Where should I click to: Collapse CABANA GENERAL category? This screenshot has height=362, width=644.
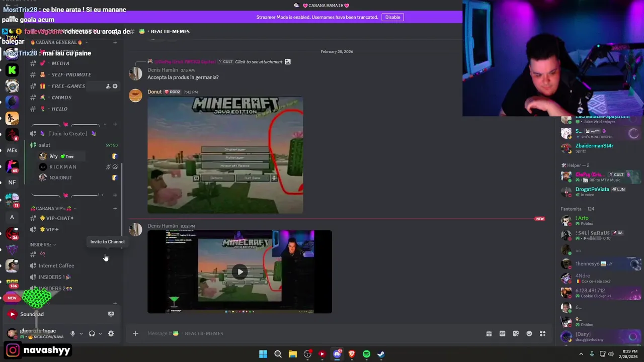[x=58, y=42]
